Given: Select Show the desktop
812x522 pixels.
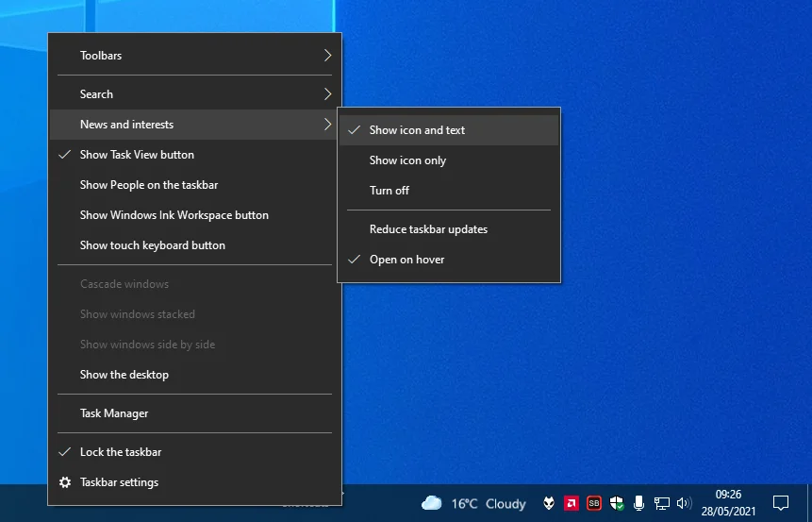Looking at the screenshot, I should (x=194, y=375).
